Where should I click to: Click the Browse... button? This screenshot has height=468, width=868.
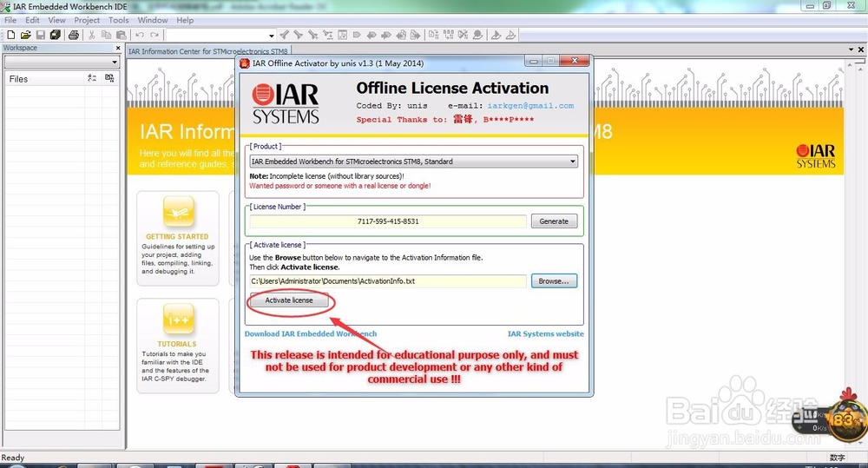(554, 280)
